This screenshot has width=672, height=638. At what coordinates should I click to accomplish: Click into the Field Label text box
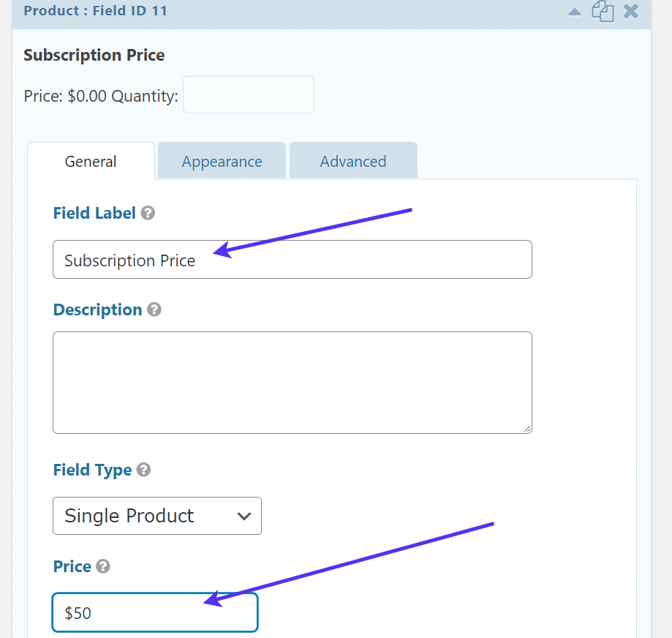point(292,260)
